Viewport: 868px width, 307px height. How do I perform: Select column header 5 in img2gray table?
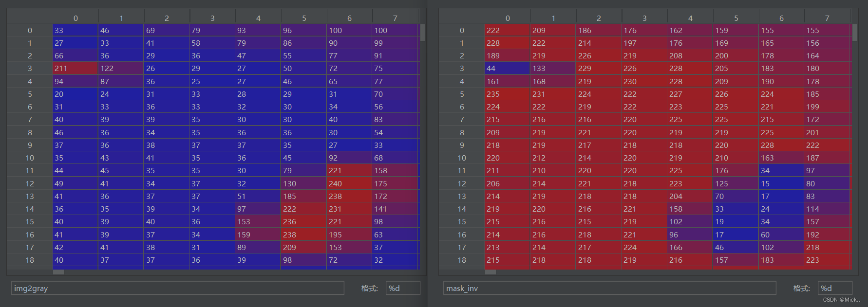304,18
